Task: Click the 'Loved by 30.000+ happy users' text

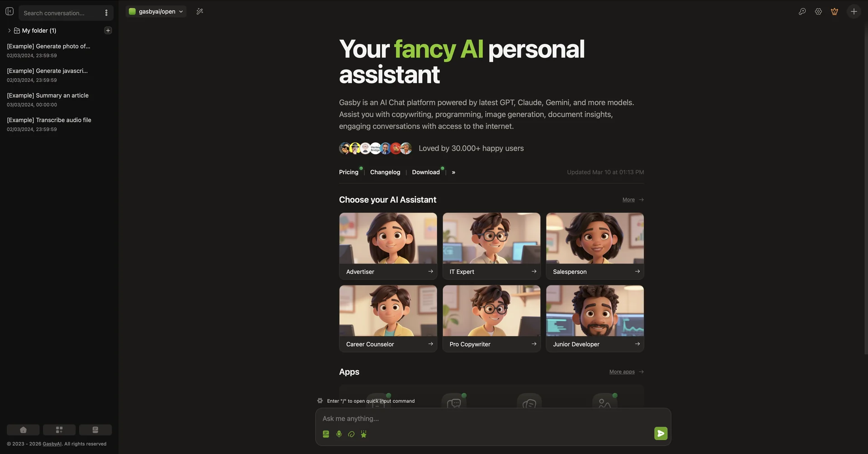Action: (x=471, y=148)
